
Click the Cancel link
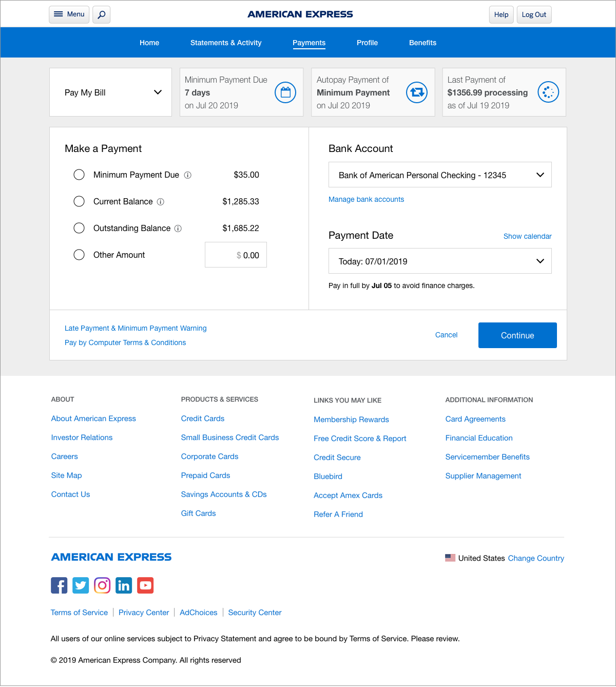coord(446,335)
